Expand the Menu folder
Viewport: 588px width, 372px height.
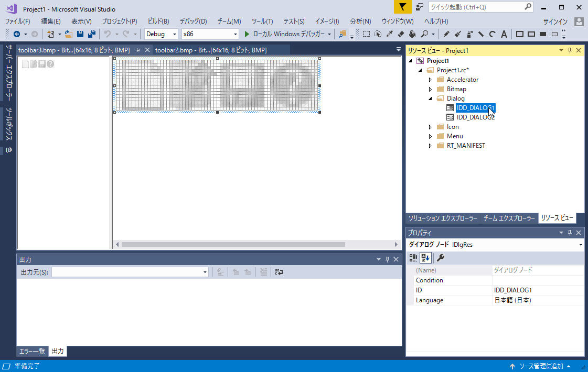click(430, 136)
